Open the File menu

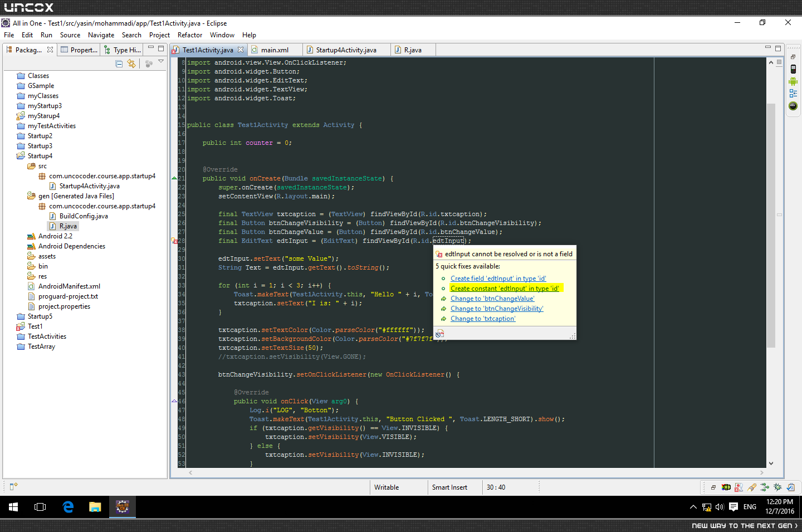9,35
